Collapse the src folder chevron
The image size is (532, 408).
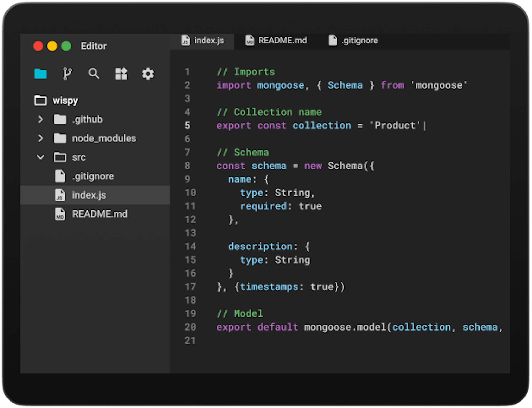41,157
